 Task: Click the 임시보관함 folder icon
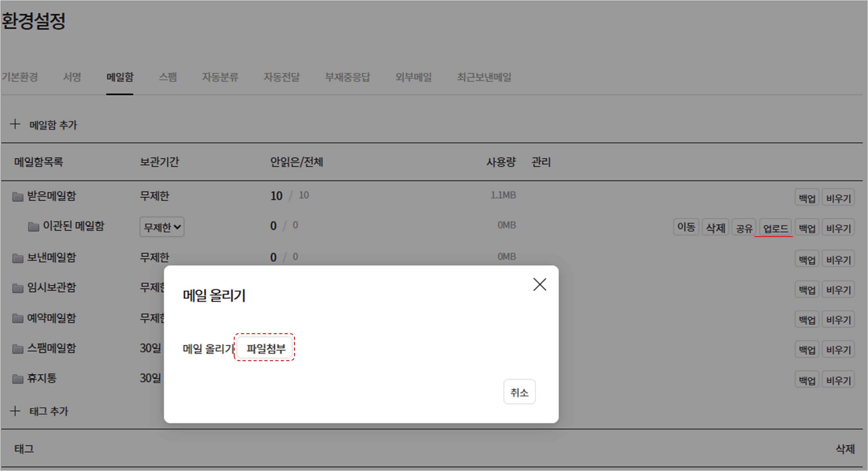click(x=17, y=288)
